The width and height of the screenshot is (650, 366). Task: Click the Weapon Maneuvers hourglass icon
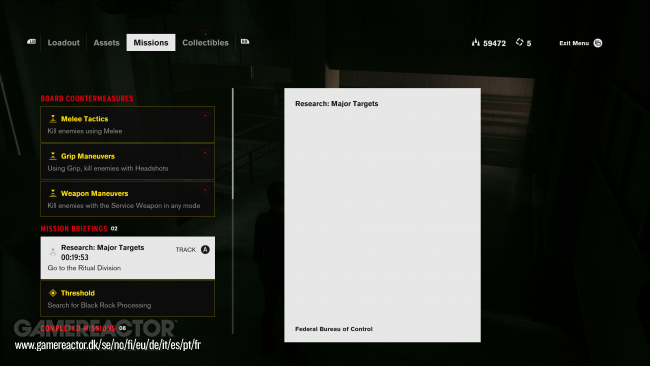(x=53, y=194)
